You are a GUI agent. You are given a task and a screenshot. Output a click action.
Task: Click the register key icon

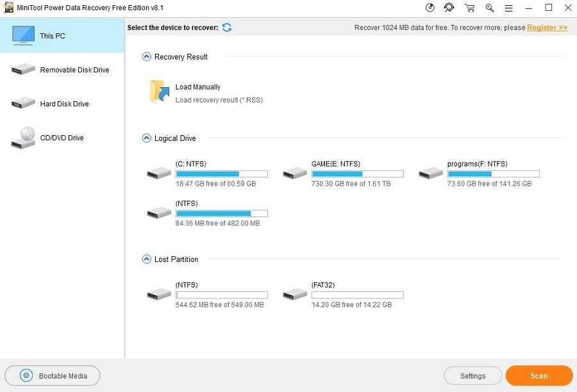(x=490, y=8)
